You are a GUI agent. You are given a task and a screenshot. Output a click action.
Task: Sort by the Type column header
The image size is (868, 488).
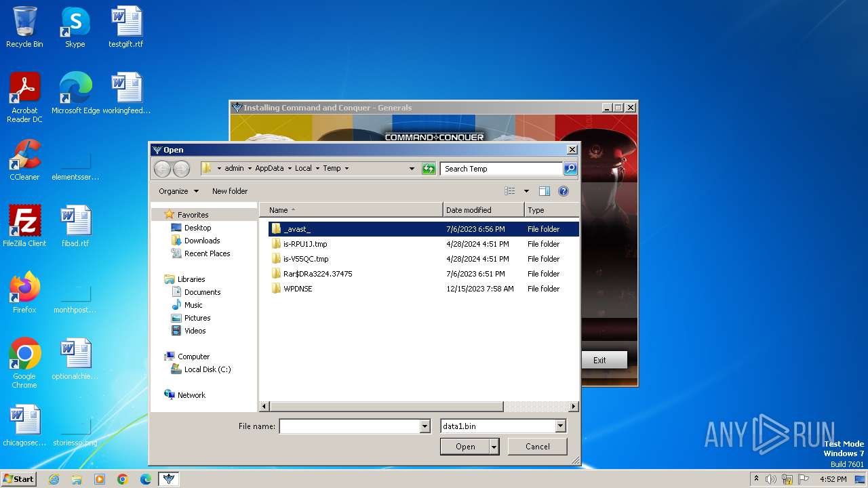point(551,210)
